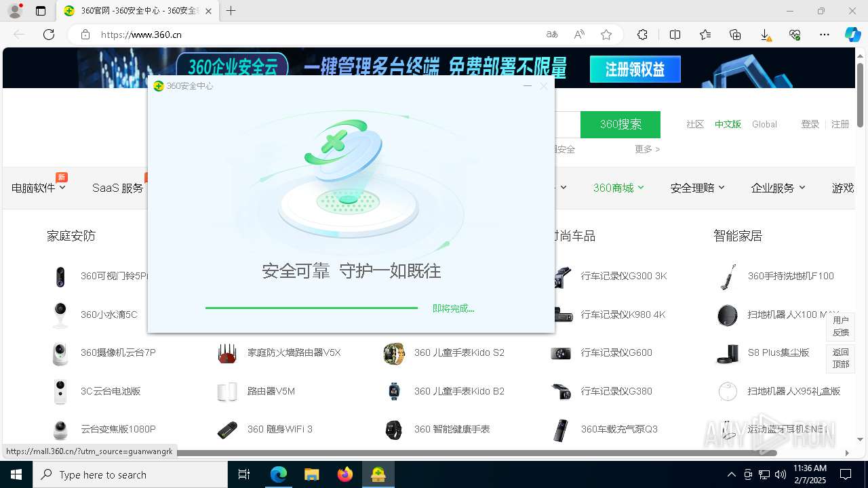Switch to 中文版
868x488 pixels.
click(728, 124)
